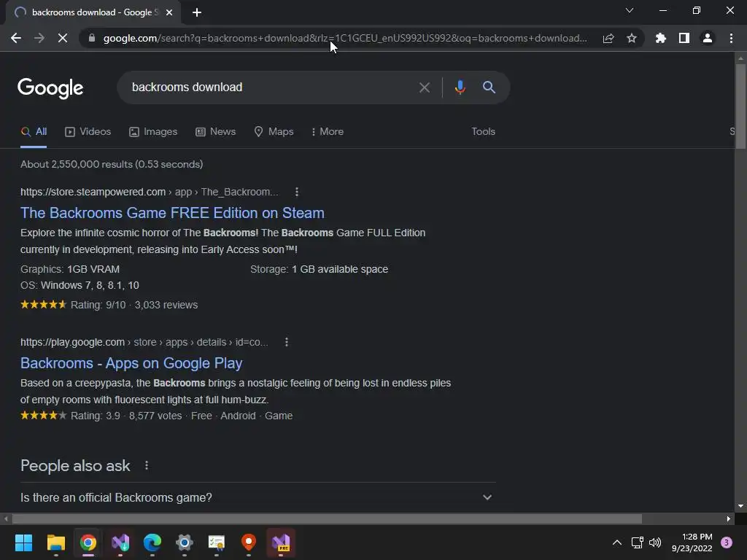Image resolution: width=747 pixels, height=560 pixels.
Task: Switch to the Images tab
Action: click(x=153, y=132)
